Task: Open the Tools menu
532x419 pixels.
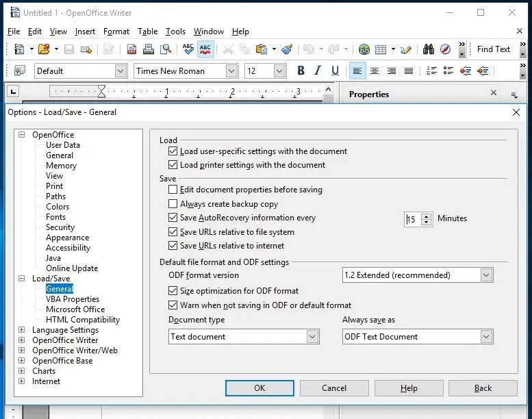Action: click(x=175, y=31)
